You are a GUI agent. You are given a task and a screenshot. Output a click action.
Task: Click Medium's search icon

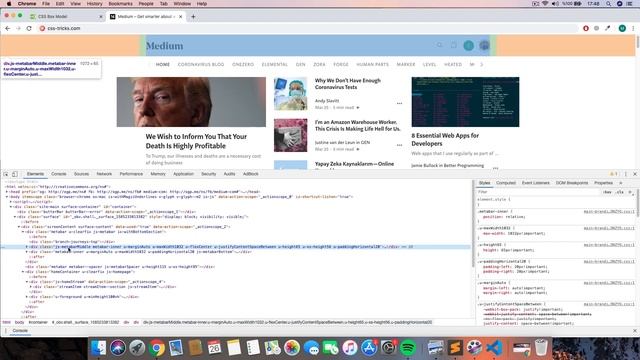(439, 45)
